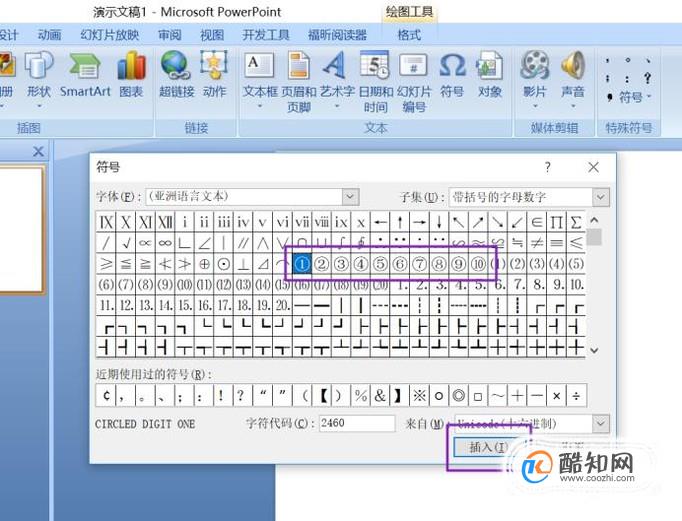Select the slide thumbnail in left pane

coord(21,229)
